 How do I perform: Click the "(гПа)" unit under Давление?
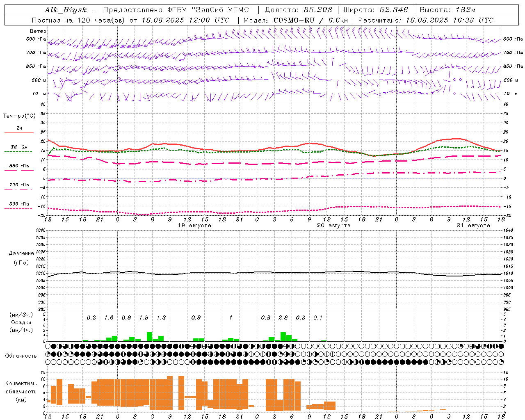(21, 262)
